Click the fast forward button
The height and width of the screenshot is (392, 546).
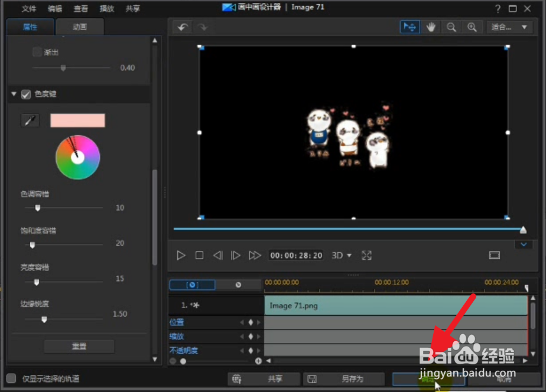255,255
